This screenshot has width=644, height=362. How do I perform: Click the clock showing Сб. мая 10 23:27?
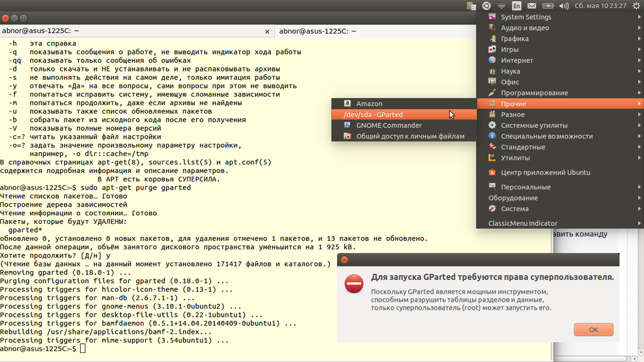(601, 6)
